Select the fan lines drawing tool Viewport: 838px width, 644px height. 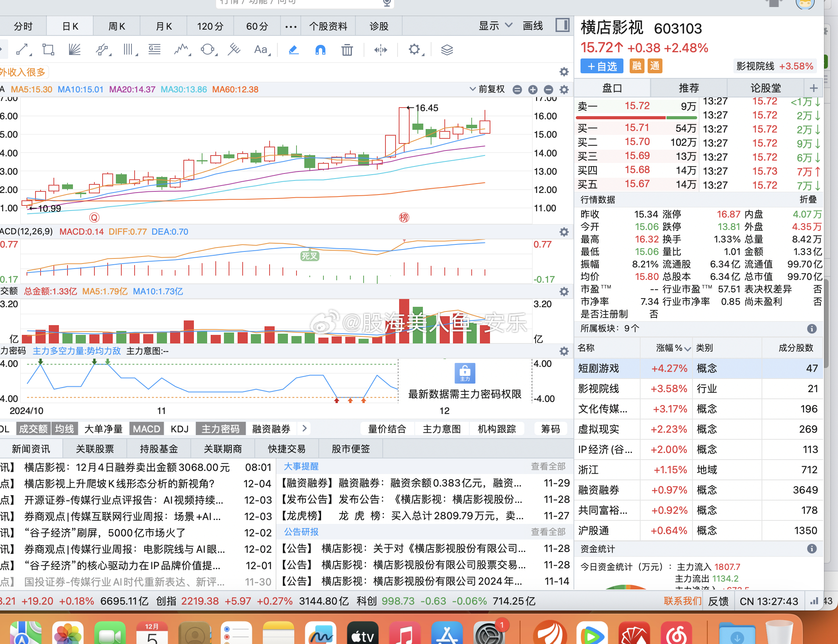click(x=74, y=50)
